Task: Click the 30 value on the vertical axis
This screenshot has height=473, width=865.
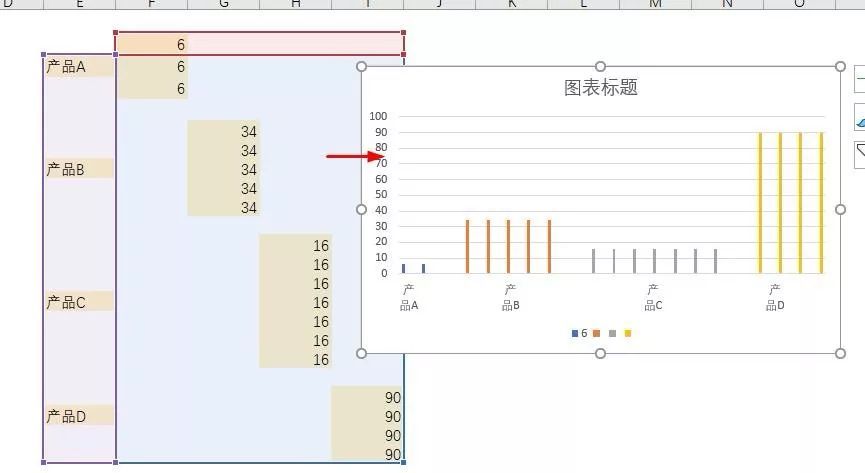Action: [x=381, y=226]
